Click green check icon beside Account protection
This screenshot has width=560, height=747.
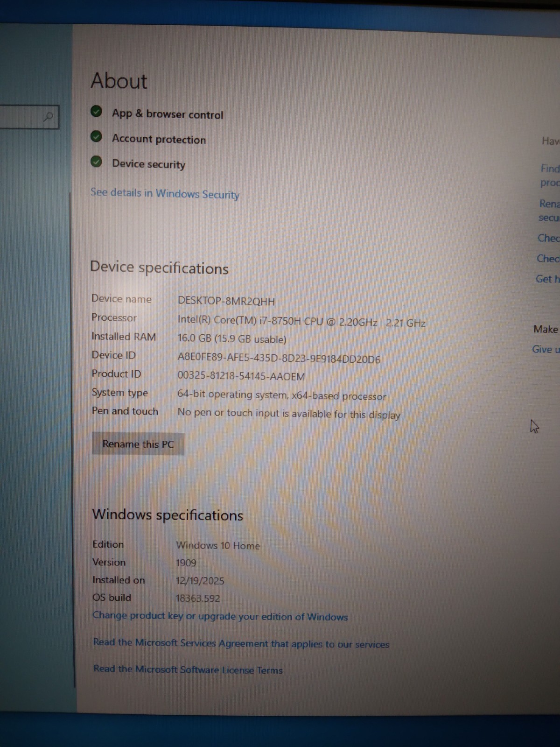(96, 136)
